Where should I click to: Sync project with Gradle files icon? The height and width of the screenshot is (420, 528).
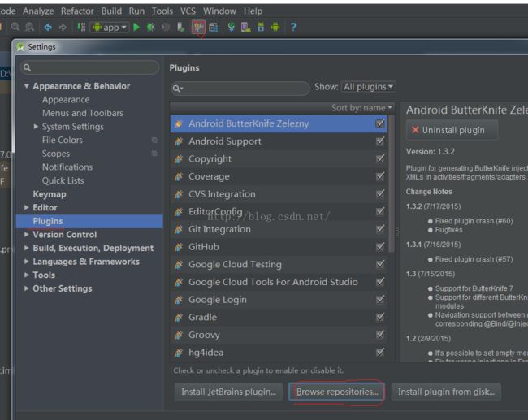pyautogui.click(x=231, y=27)
